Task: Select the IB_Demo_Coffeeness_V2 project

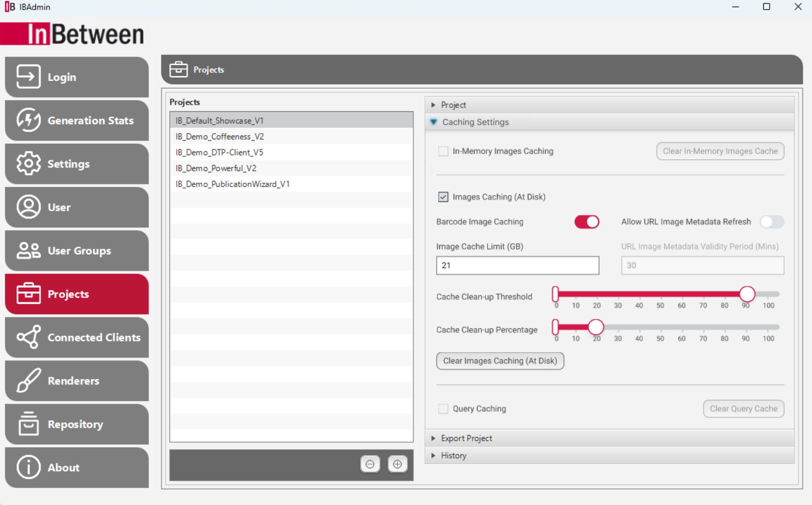Action: tap(219, 136)
